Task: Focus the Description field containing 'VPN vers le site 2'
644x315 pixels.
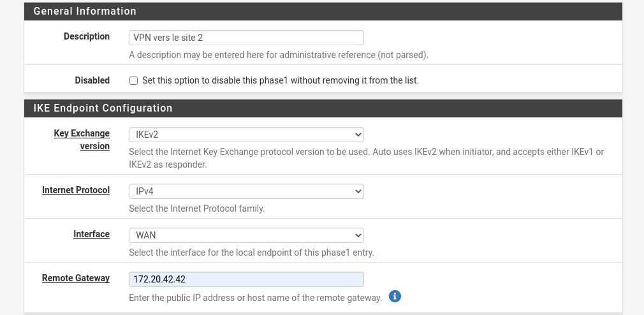Action: [246, 38]
